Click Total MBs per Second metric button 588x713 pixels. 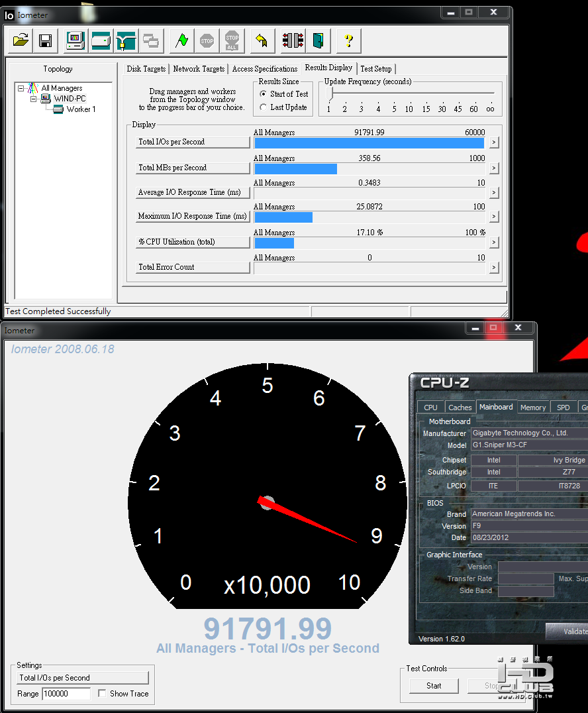tap(193, 168)
